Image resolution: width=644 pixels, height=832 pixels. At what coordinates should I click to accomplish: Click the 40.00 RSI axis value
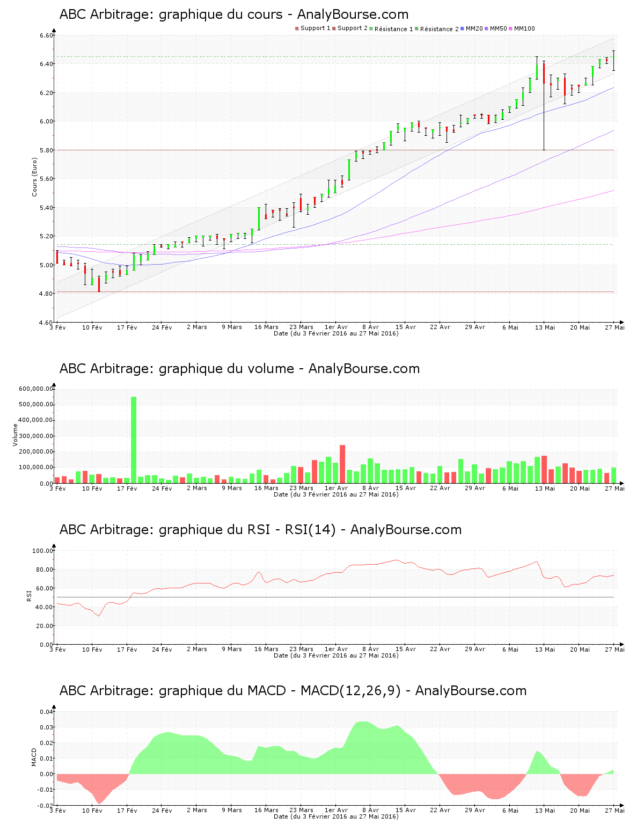click(45, 607)
